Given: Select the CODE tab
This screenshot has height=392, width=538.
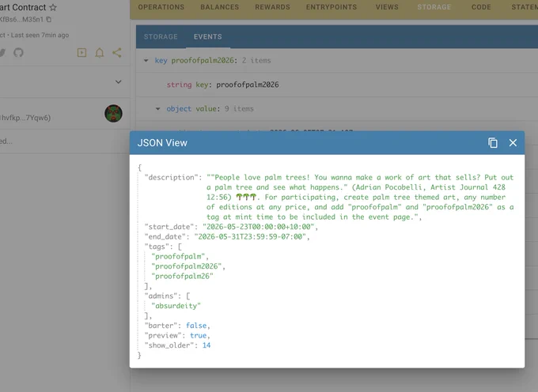Looking at the screenshot, I should (481, 7).
